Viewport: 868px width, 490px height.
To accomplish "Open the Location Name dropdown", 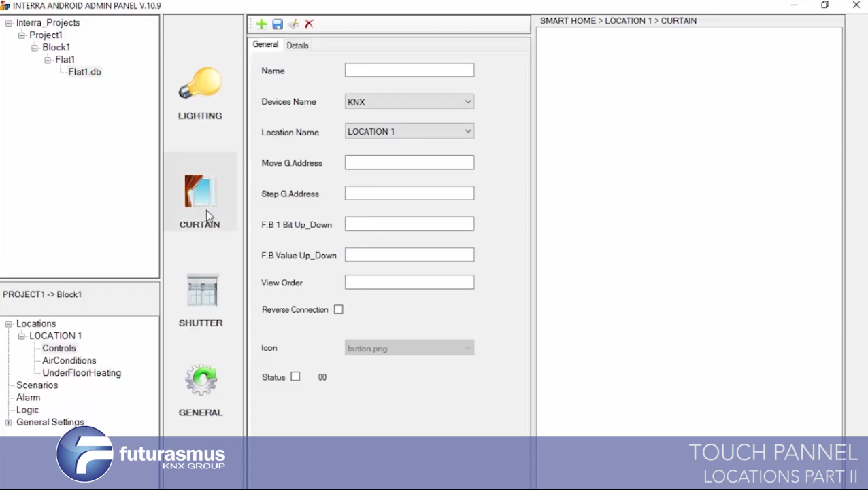I will click(409, 131).
